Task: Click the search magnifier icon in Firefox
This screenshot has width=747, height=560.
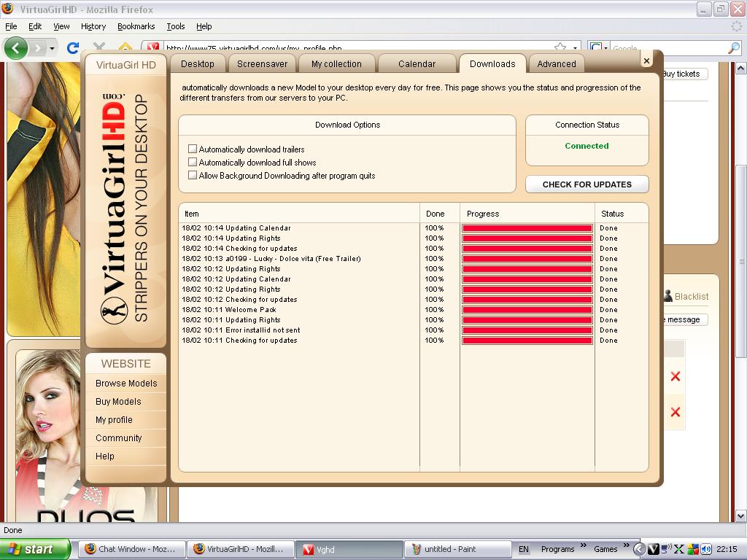Action: 734,47
